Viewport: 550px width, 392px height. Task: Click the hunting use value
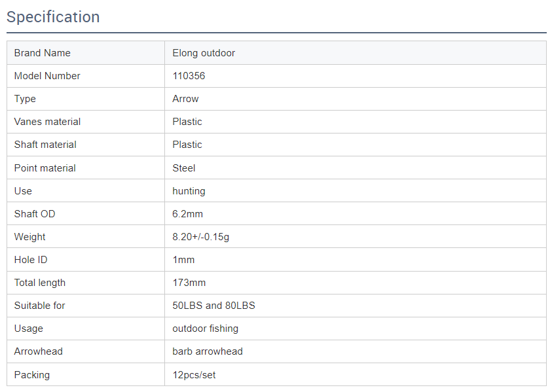point(189,191)
